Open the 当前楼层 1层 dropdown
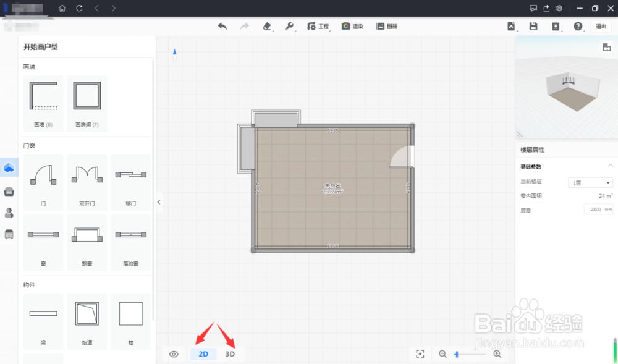Viewport: 618px width, 364px height. (x=590, y=183)
